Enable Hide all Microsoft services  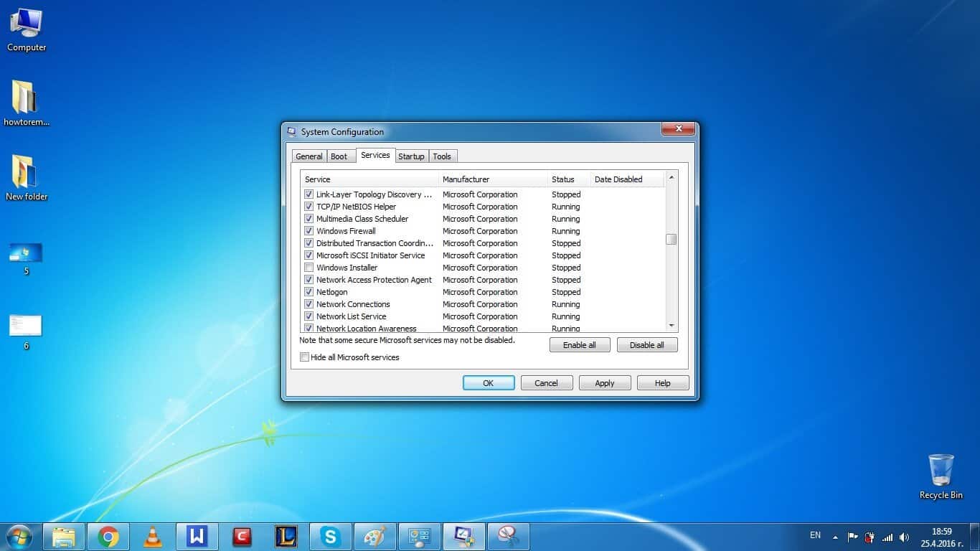pos(305,357)
